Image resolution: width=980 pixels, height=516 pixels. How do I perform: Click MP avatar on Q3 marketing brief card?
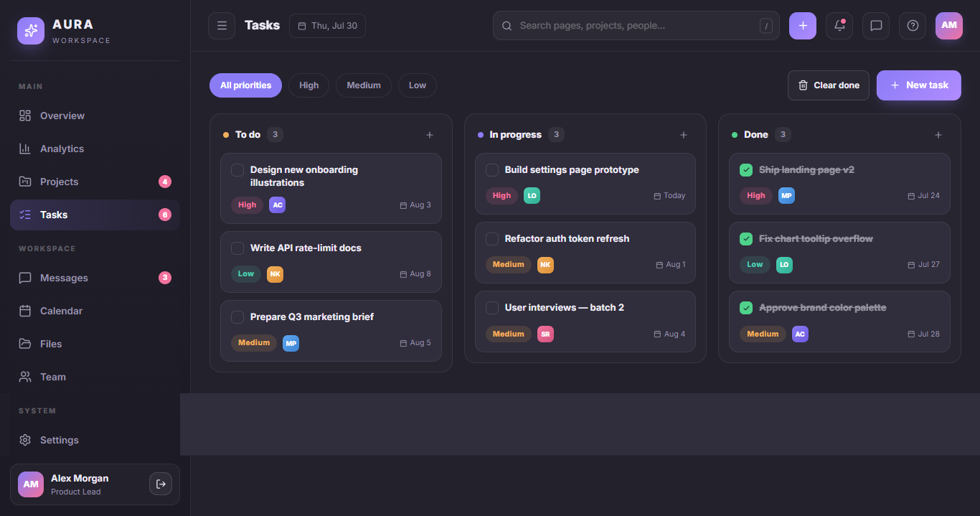click(x=291, y=343)
